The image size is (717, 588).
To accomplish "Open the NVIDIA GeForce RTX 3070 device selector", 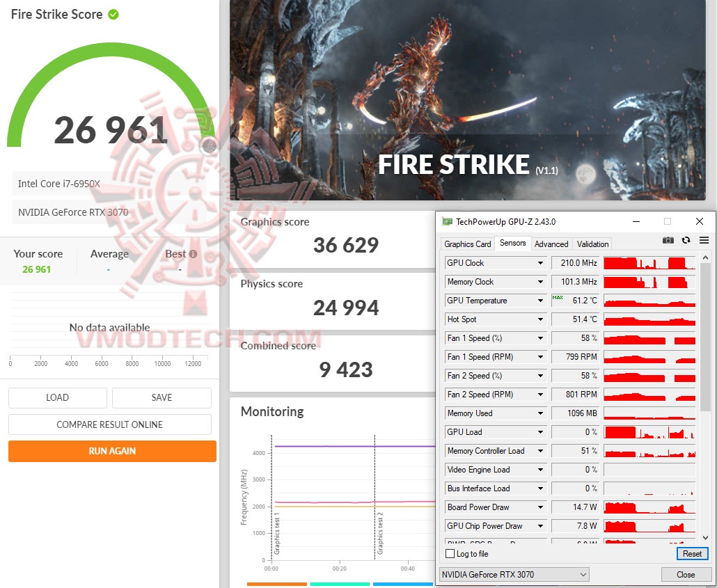I will tap(514, 574).
